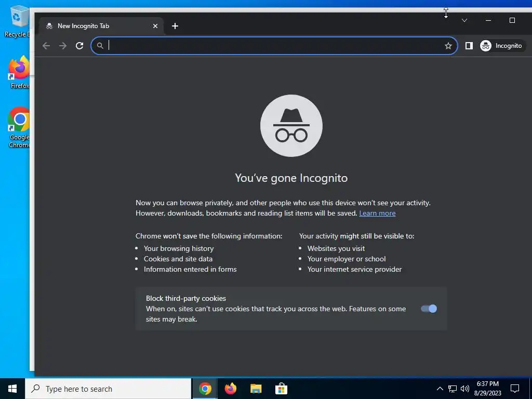
Task: Click the Your employer or school bullet
Action: [x=347, y=259]
